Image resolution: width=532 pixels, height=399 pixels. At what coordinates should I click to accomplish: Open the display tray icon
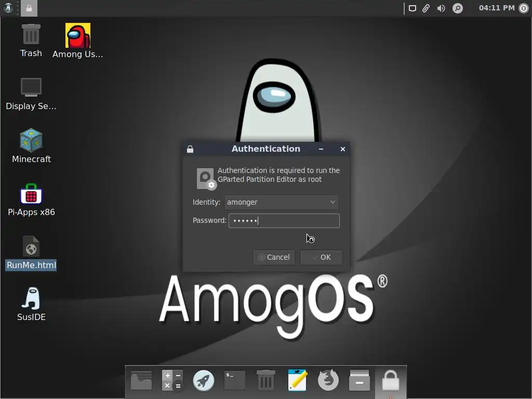pyautogui.click(x=412, y=8)
